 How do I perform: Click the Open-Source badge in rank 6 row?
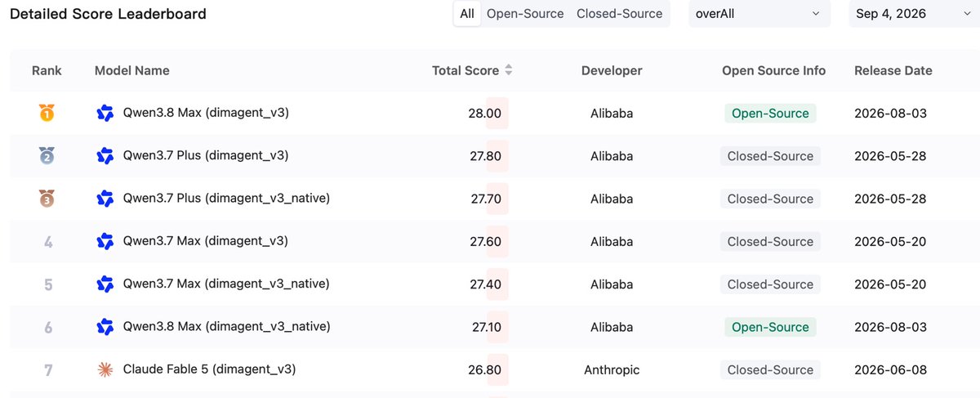(x=770, y=327)
